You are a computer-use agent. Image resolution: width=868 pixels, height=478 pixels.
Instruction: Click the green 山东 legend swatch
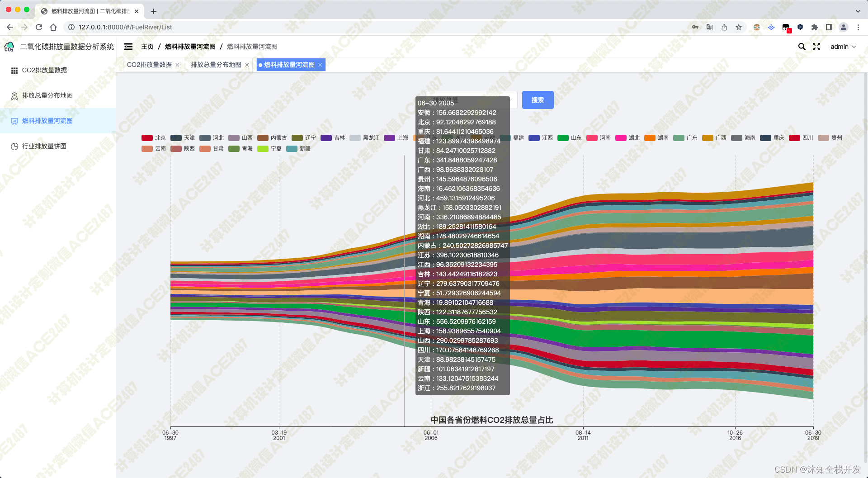click(563, 138)
